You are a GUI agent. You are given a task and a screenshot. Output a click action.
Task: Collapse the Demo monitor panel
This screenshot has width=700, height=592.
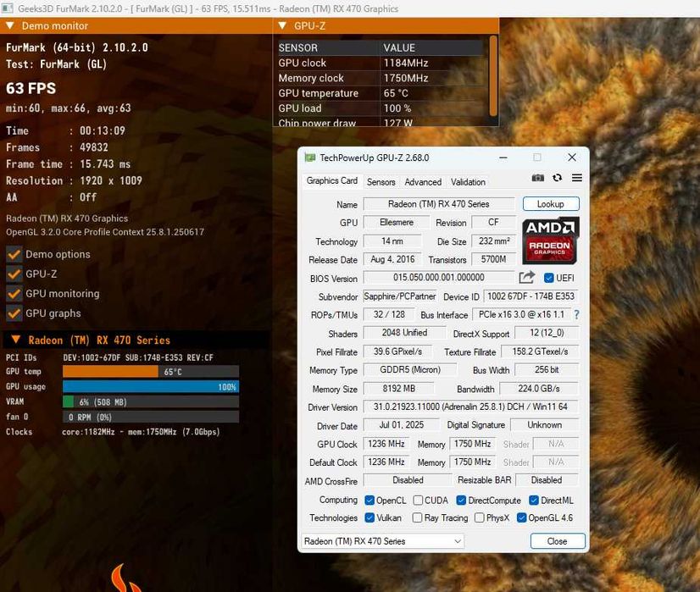(x=10, y=25)
